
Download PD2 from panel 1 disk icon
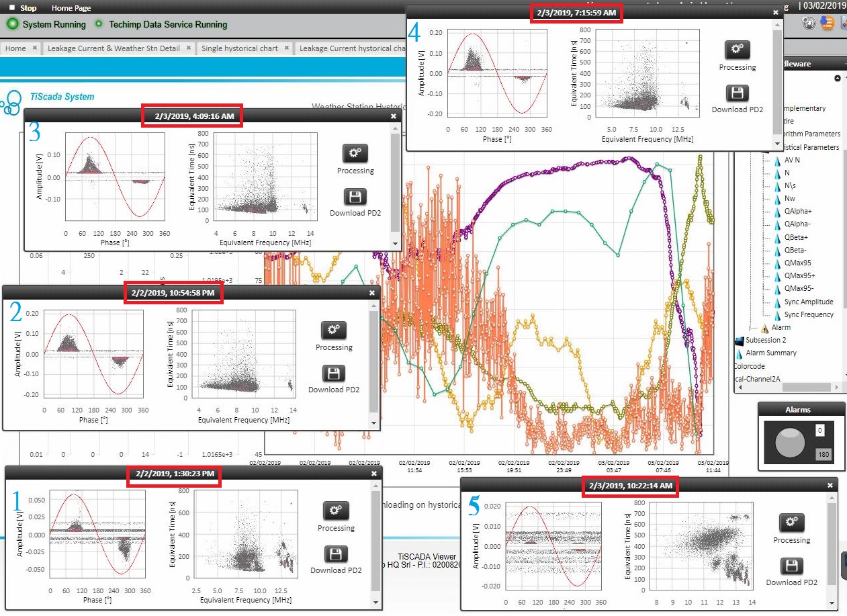coord(336,554)
